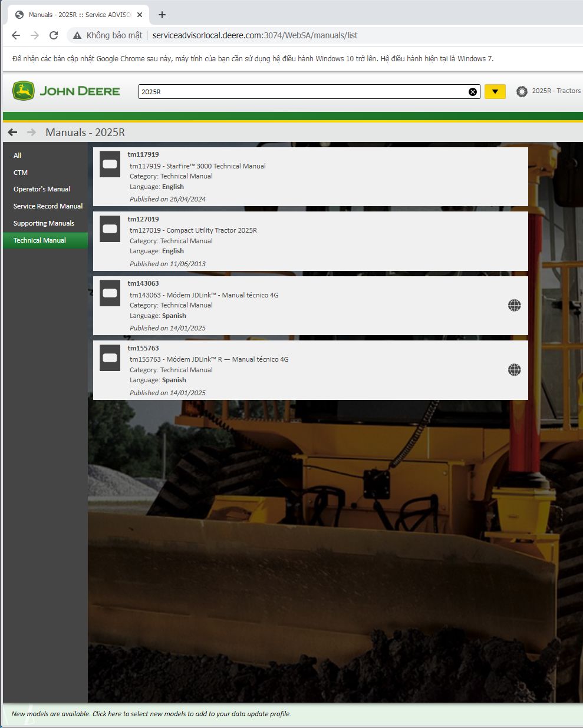583x728 pixels.
Task: Click the back arrow in the Manuals header
Action: pyautogui.click(x=12, y=132)
